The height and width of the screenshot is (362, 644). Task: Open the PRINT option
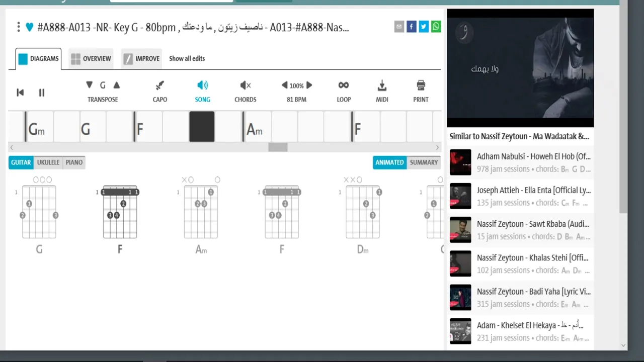click(x=421, y=91)
